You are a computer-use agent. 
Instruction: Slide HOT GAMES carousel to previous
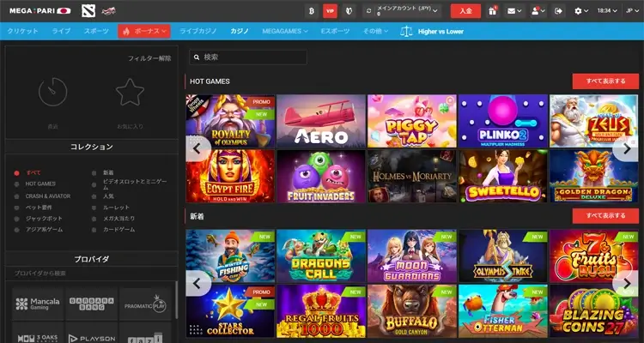click(197, 148)
